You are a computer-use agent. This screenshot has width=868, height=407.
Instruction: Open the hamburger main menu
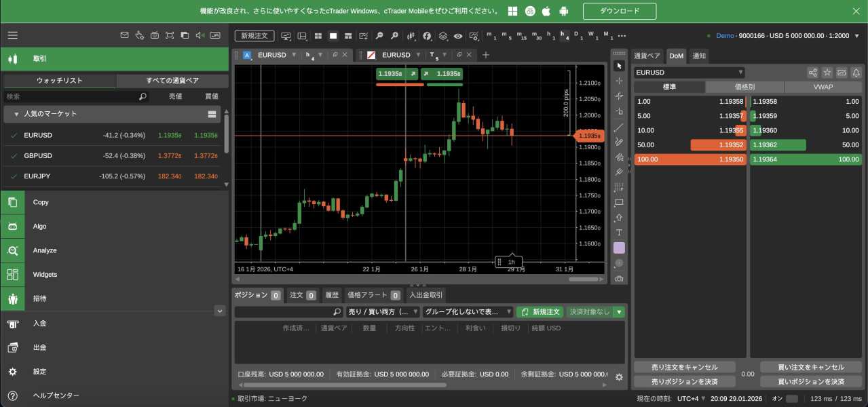(12, 35)
